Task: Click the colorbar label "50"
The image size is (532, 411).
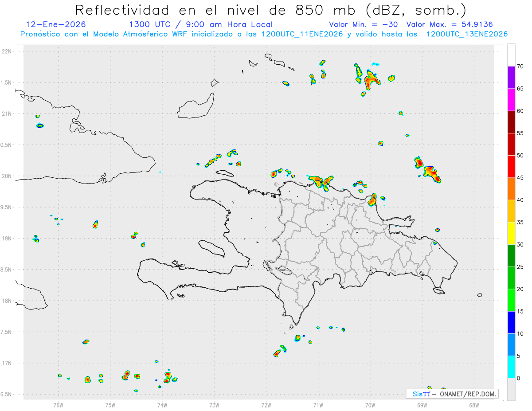Action: [x=520, y=156]
